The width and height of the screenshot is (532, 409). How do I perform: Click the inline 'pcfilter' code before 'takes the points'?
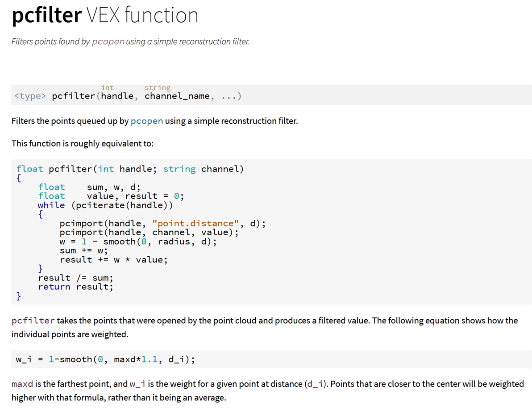tap(33, 321)
